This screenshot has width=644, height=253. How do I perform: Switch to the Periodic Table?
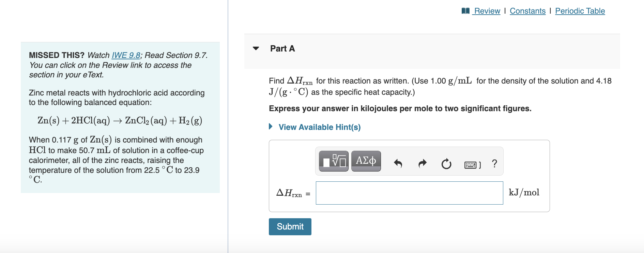pyautogui.click(x=580, y=11)
